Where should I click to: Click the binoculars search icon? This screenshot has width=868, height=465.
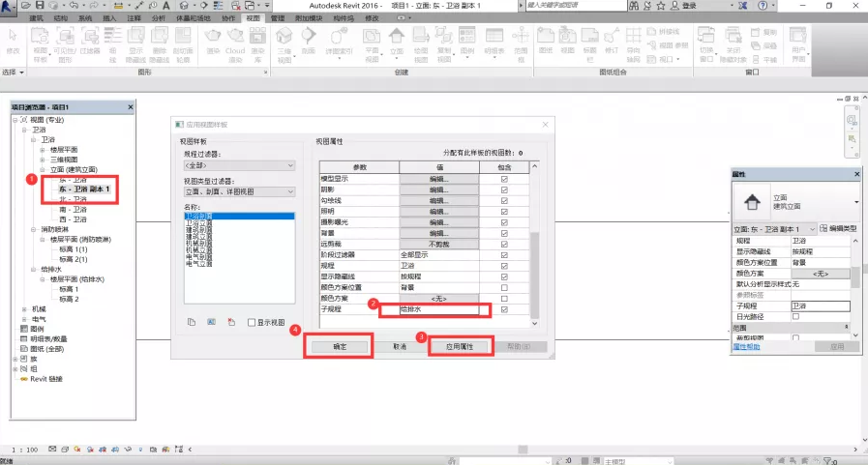click(634, 6)
